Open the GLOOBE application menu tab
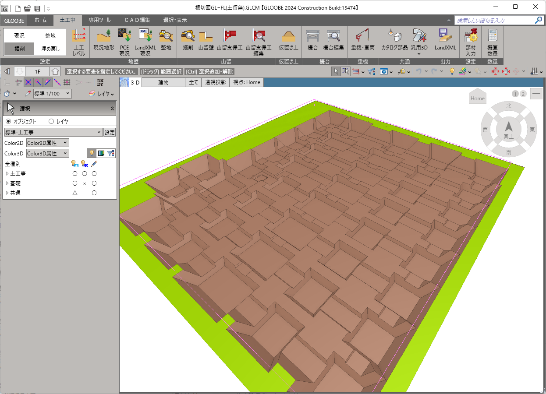 (14, 21)
